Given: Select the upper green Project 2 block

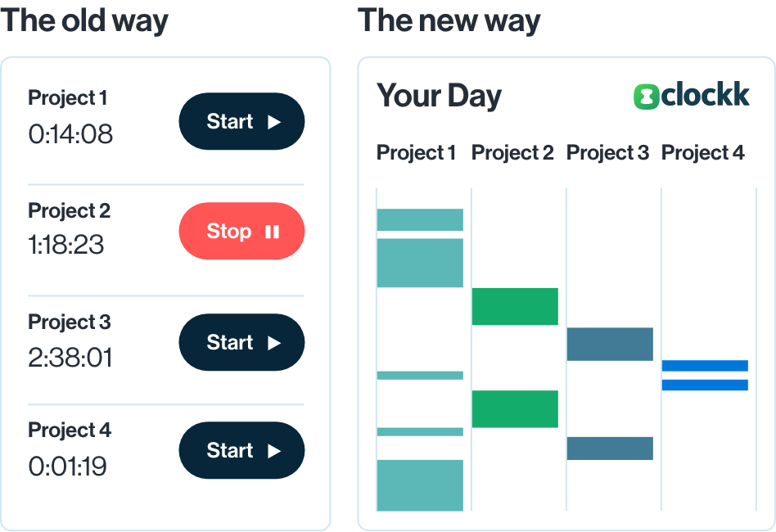Looking at the screenshot, I should click(x=515, y=306).
